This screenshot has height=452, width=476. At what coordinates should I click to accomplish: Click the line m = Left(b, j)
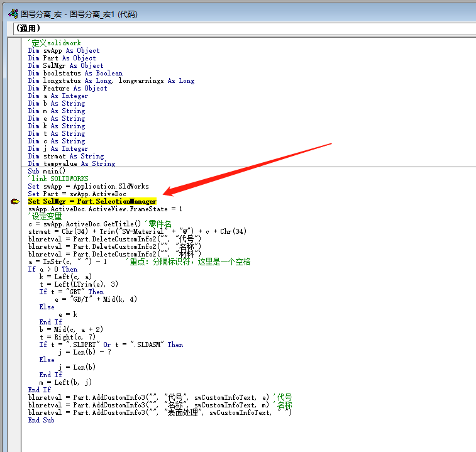tap(65, 382)
